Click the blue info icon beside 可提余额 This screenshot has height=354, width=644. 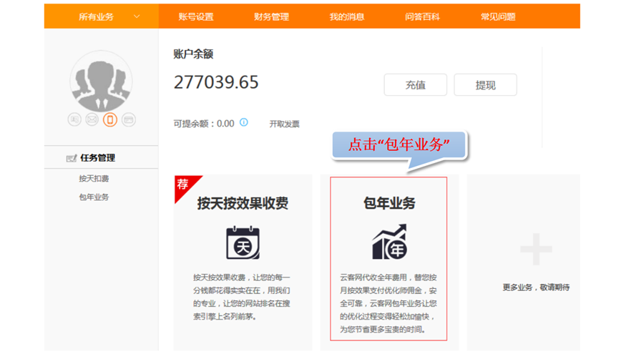pyautogui.click(x=243, y=123)
